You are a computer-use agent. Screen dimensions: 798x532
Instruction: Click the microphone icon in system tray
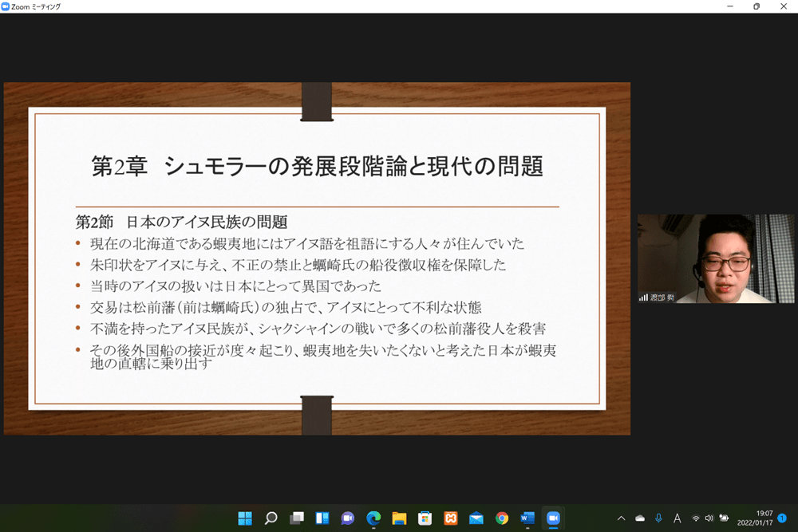point(658,518)
